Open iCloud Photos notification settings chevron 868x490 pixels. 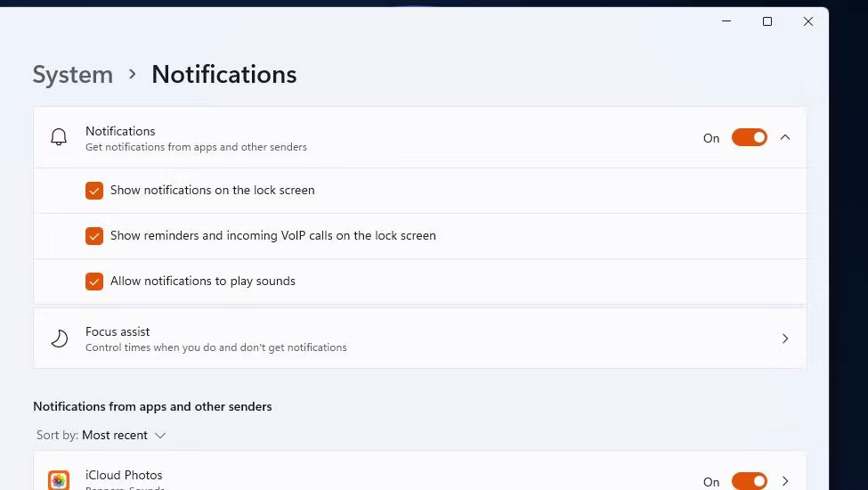point(784,481)
